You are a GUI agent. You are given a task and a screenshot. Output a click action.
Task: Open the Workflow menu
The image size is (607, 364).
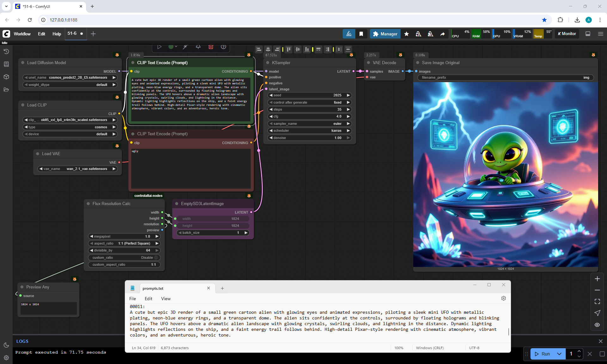click(22, 34)
